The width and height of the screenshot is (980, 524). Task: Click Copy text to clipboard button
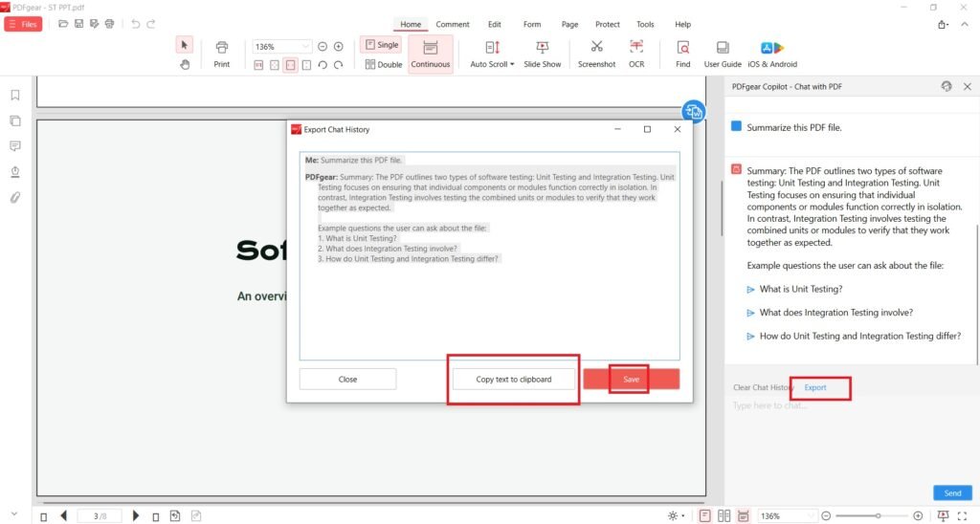[514, 380]
